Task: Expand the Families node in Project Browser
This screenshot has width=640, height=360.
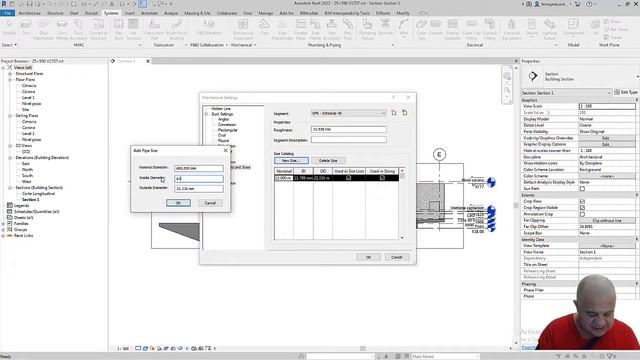Action: (3, 224)
